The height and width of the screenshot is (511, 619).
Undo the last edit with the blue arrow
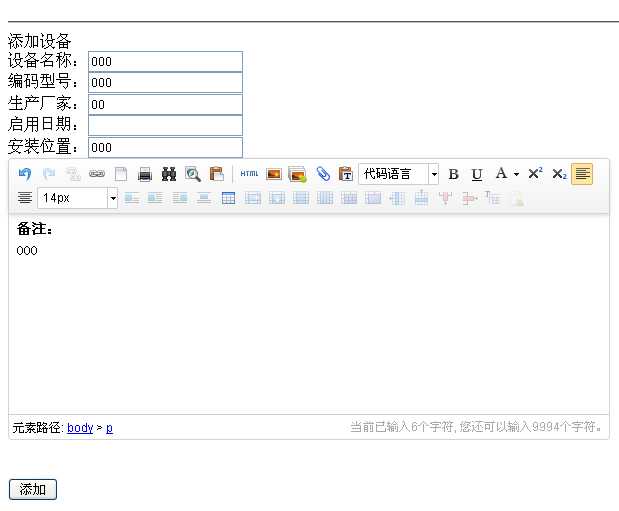point(25,174)
